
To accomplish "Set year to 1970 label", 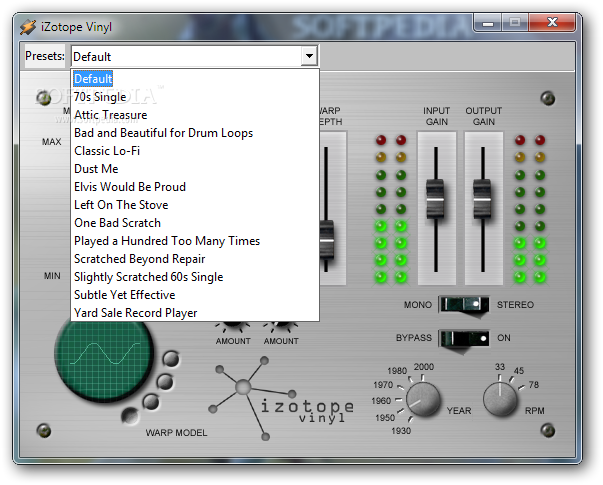I will coord(383,385).
